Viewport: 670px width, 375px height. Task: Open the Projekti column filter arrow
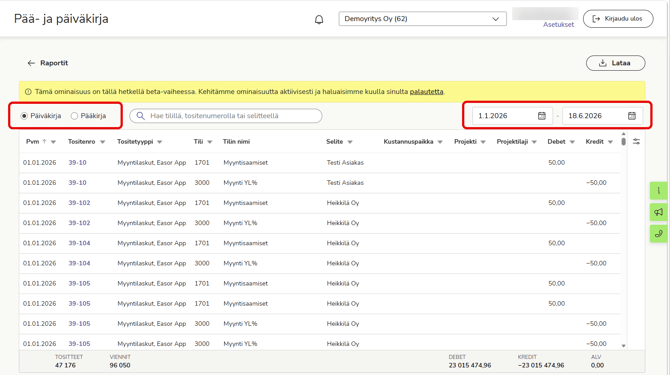click(483, 142)
